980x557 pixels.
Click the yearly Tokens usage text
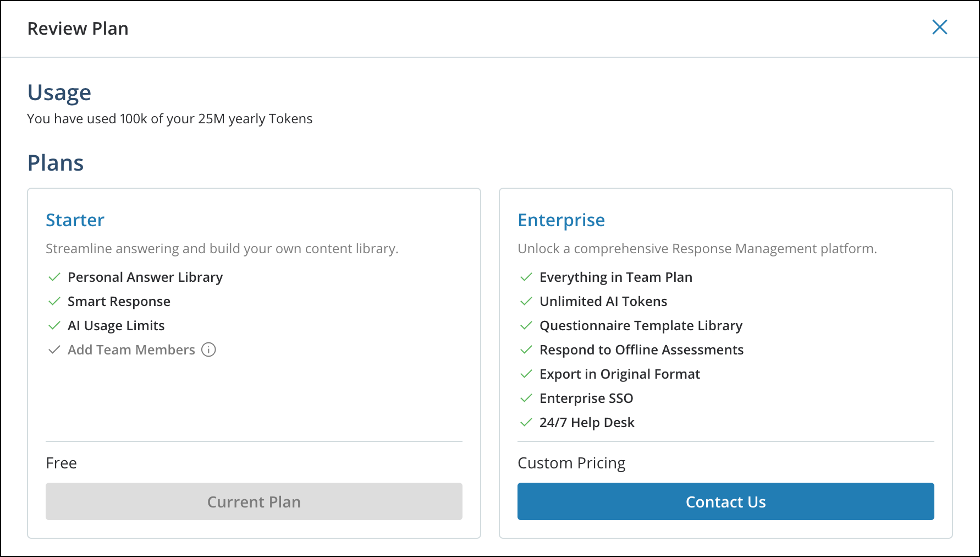169,119
